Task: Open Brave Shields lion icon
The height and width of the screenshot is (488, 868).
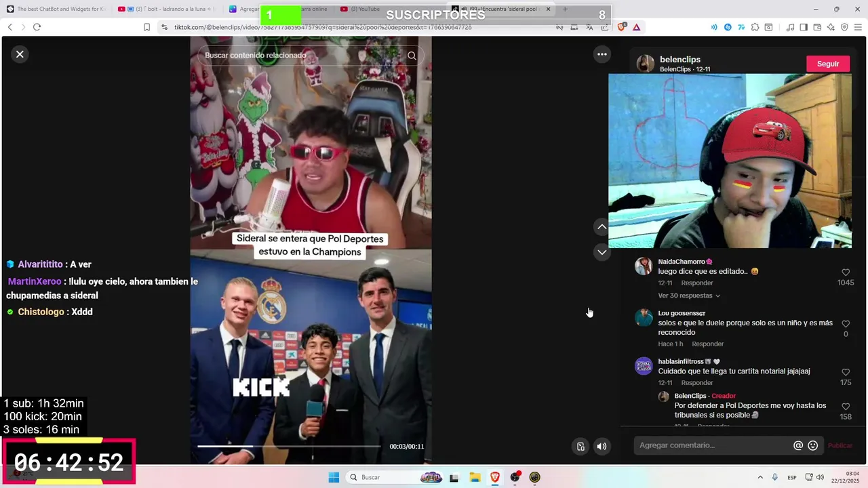Action: tap(622, 27)
